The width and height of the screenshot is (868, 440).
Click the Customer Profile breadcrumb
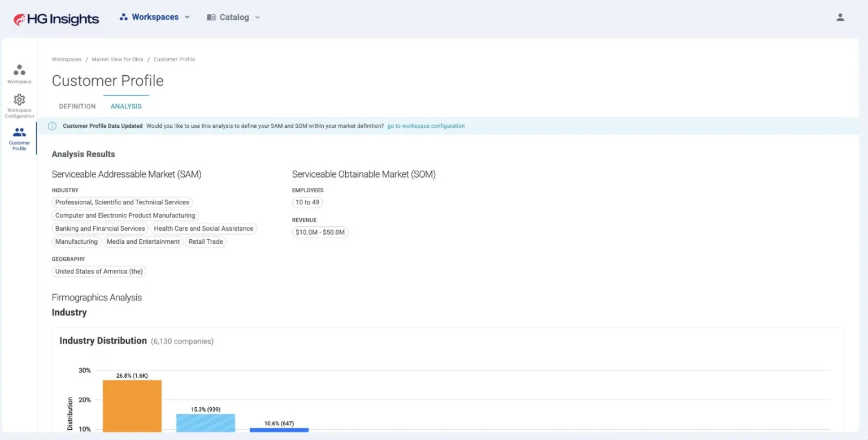174,59
